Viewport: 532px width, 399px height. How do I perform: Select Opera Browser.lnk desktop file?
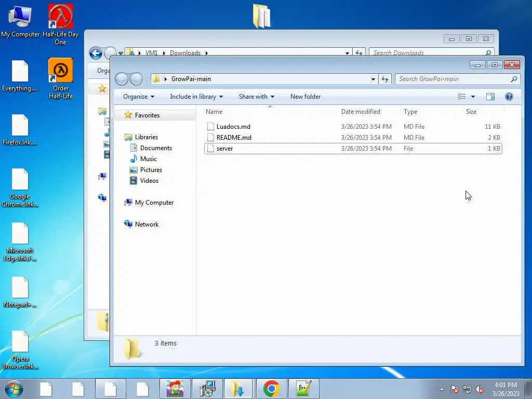click(x=20, y=350)
